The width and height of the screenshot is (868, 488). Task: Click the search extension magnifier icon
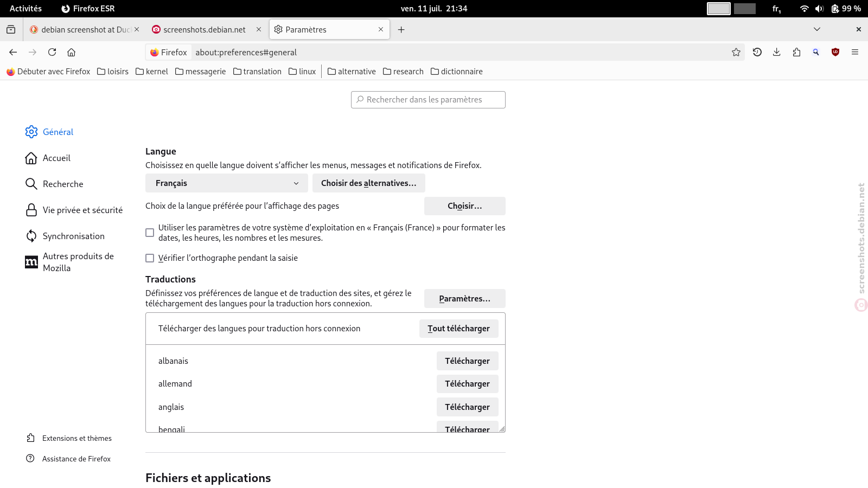tap(816, 52)
